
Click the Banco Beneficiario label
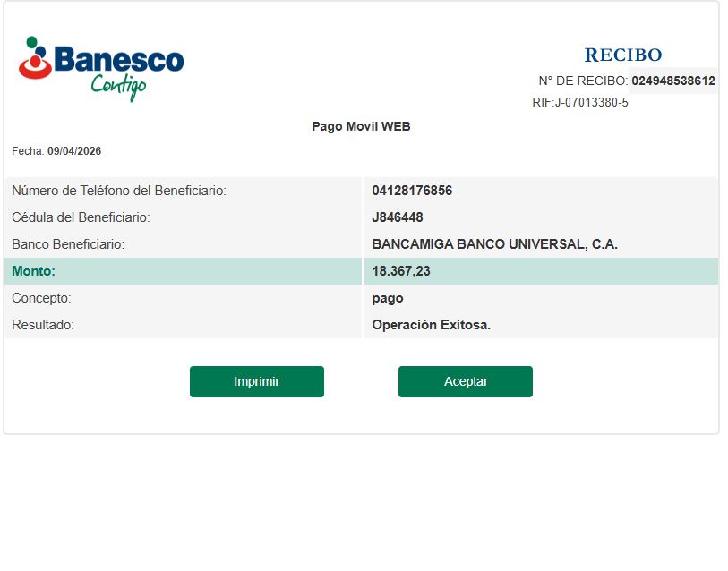pyautogui.click(x=68, y=244)
